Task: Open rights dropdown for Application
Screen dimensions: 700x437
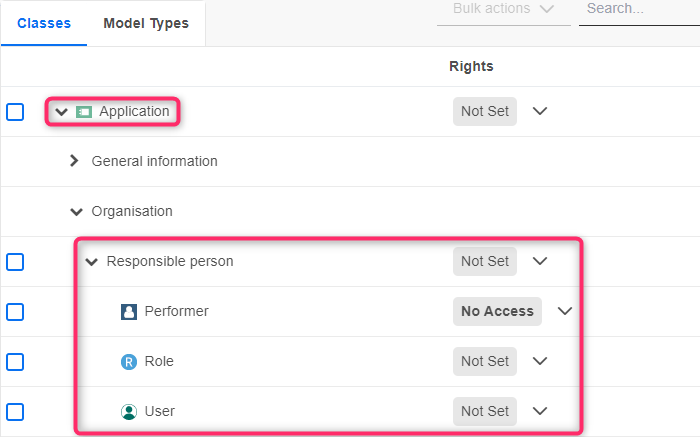Action: [x=540, y=111]
